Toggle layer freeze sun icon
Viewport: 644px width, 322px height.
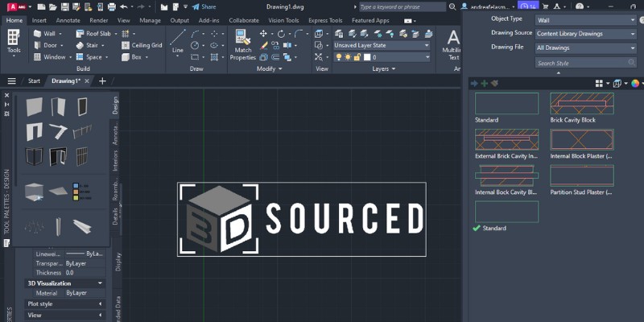348,57
